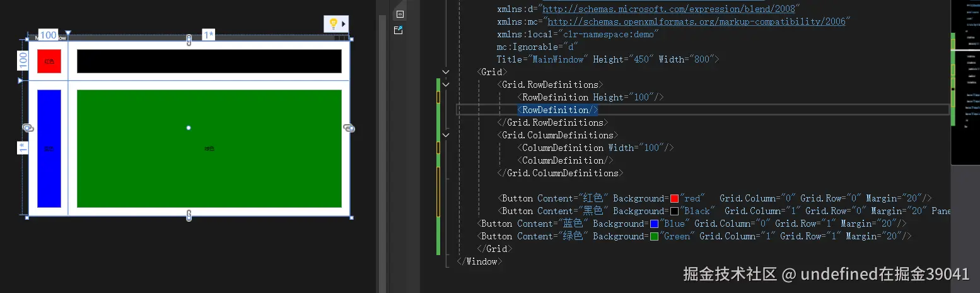Image resolution: width=980 pixels, height=293 pixels.
Task: Click the Button Content="黑色" code line
Action: (x=723, y=211)
